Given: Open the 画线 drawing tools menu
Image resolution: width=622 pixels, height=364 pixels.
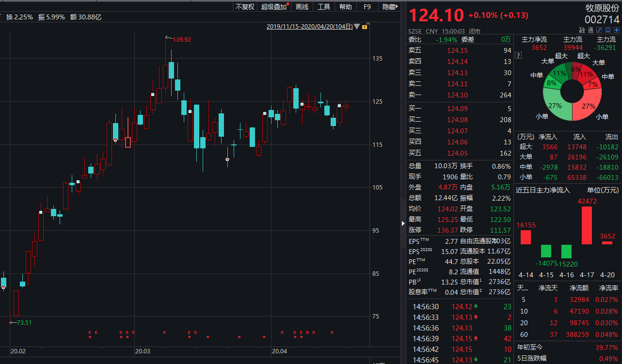Looking at the screenshot, I should point(302,7).
